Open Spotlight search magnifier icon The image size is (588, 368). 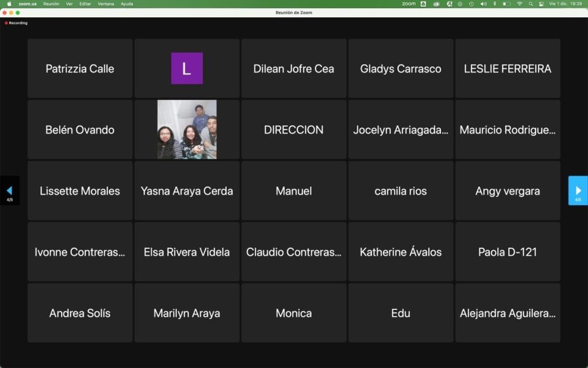coord(531,4)
